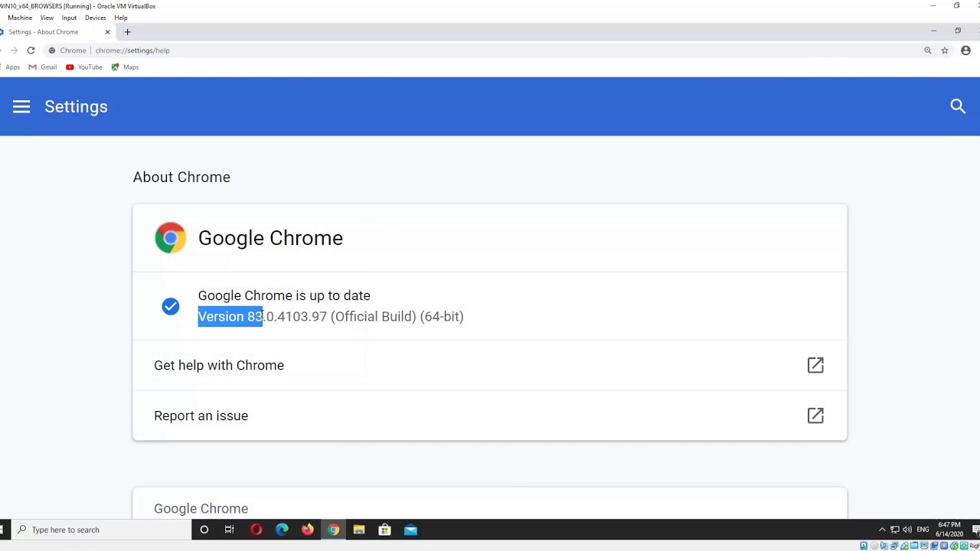The width and height of the screenshot is (980, 551).
Task: Open VirtualBox Input menu
Action: coord(69,18)
